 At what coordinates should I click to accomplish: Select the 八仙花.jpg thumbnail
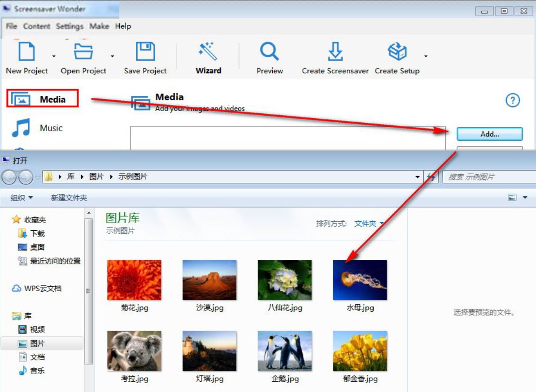[284, 280]
